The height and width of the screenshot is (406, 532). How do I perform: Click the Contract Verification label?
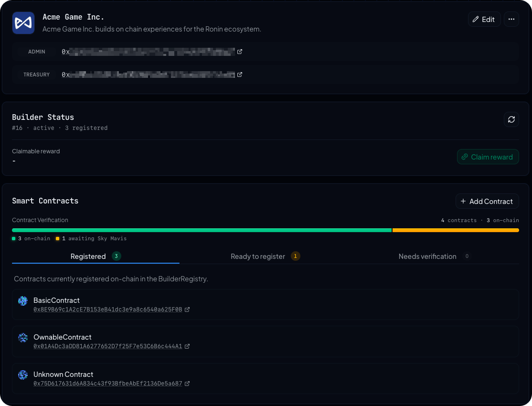point(40,220)
